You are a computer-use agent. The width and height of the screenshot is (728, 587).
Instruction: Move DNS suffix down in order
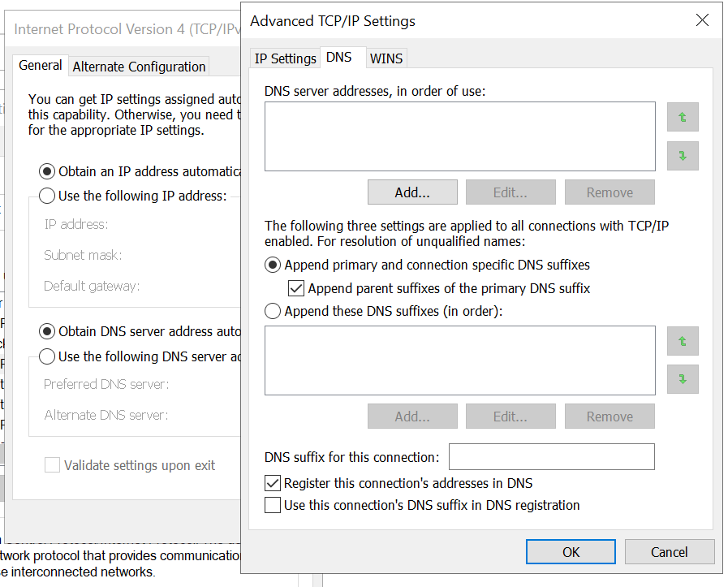(x=682, y=379)
